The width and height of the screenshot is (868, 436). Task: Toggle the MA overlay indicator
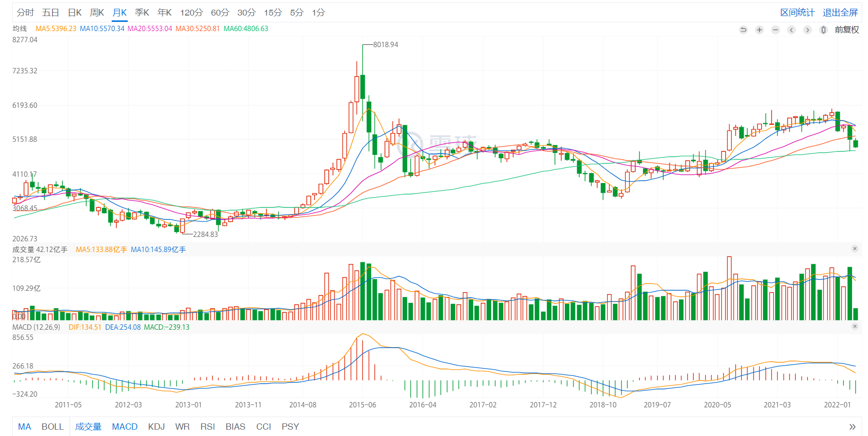point(24,427)
